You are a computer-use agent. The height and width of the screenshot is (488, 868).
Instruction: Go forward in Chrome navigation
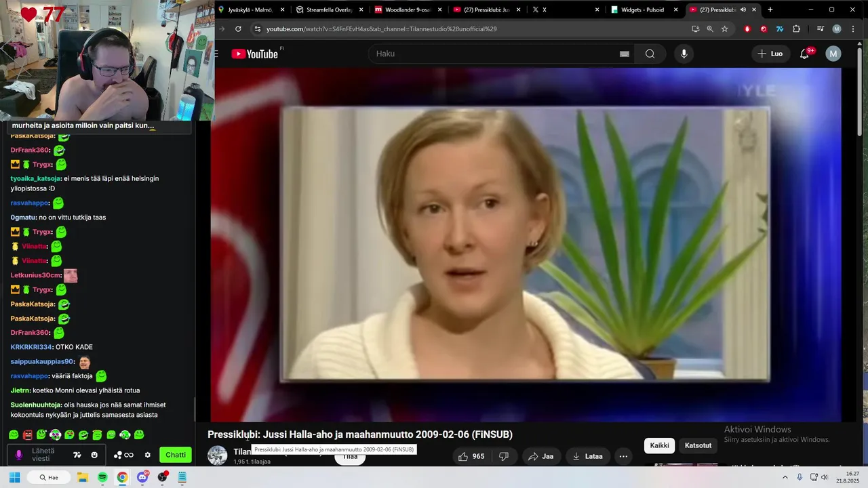point(222,29)
